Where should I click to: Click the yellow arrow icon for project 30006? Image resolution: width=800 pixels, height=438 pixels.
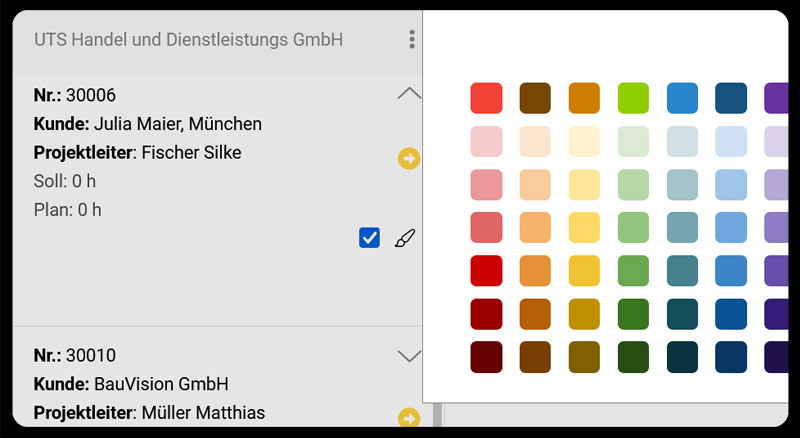click(408, 158)
